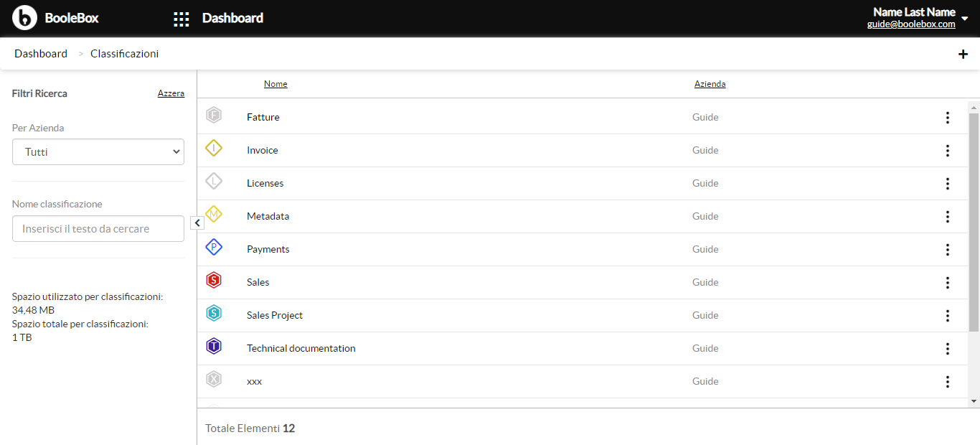Open the three-dot menu for Sales
Screen dimensions: 980x445
pyautogui.click(x=948, y=283)
